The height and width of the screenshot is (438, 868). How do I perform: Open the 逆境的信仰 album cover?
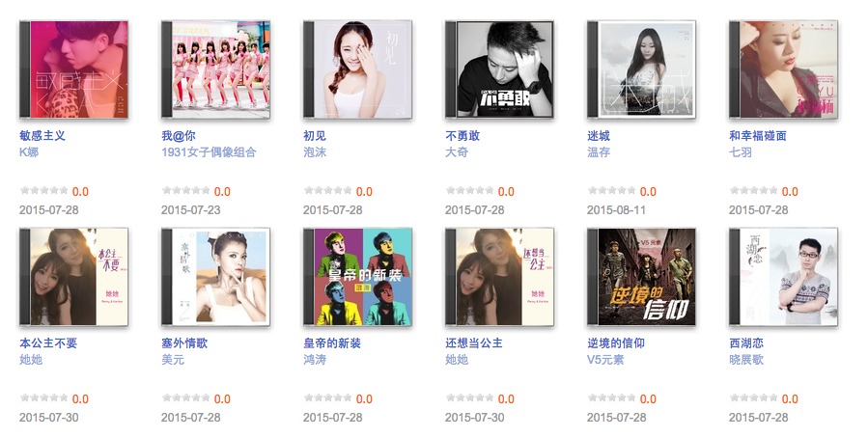pos(641,277)
